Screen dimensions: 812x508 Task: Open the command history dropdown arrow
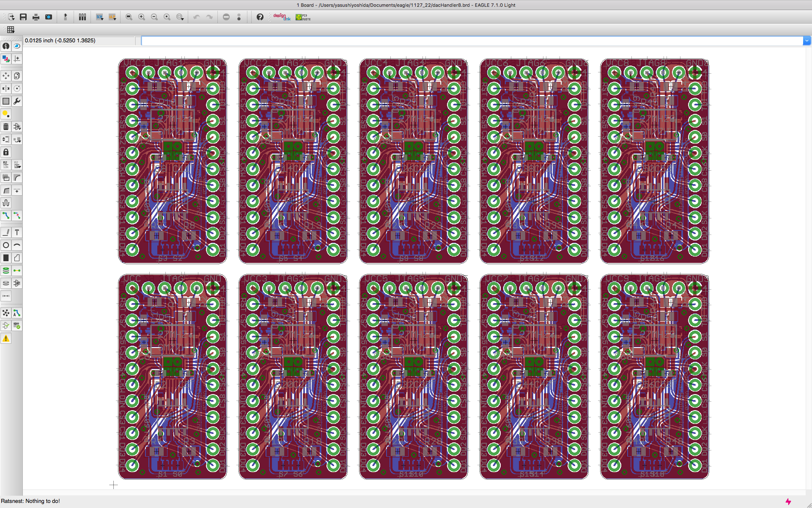pos(807,41)
